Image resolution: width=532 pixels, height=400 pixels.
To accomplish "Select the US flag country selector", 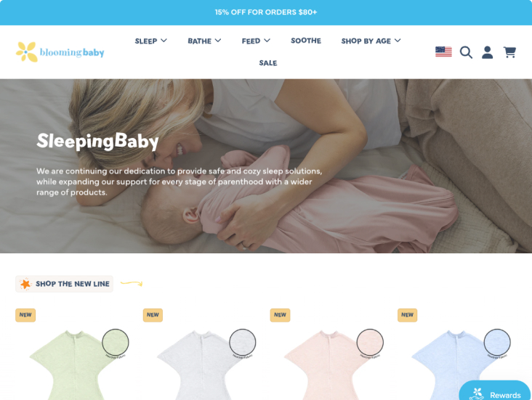I will 443,52.
